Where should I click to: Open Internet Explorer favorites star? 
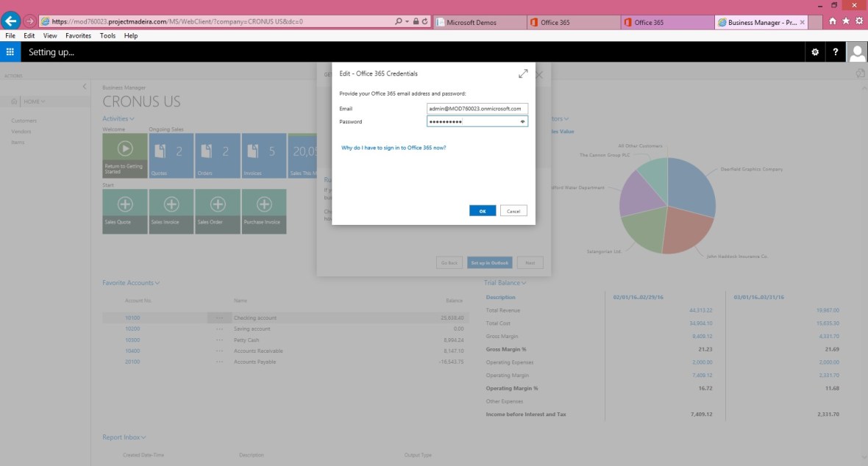click(846, 21)
